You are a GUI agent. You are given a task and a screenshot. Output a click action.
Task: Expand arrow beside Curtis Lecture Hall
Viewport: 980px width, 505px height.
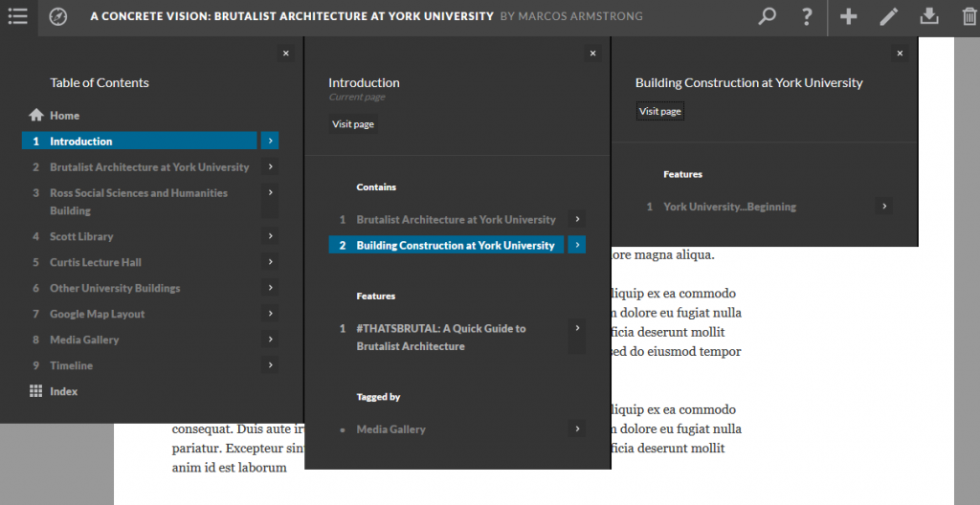(x=270, y=262)
